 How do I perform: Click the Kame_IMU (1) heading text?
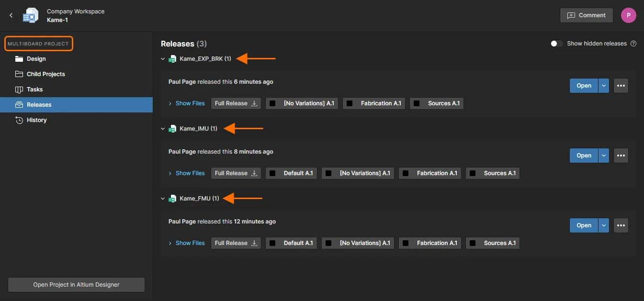[x=198, y=129]
